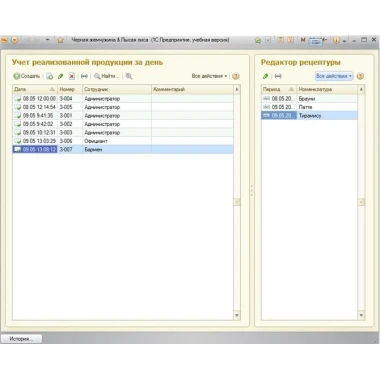The height and width of the screenshot is (380, 380).
Task: Click the copy document icon next to Создать
Action: pyautogui.click(x=49, y=76)
